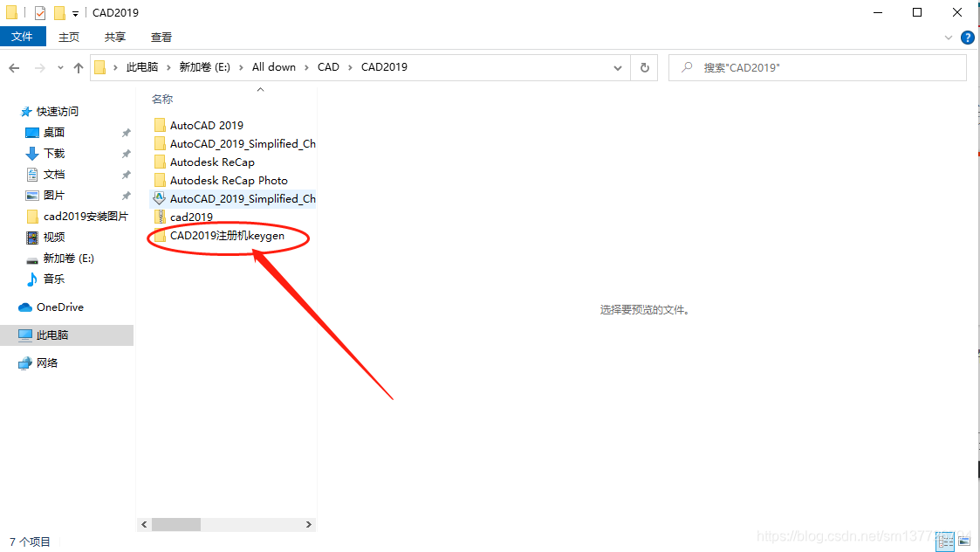Click the horizontal scrollbar thumb
Image resolution: width=980 pixels, height=552 pixels.
point(176,524)
